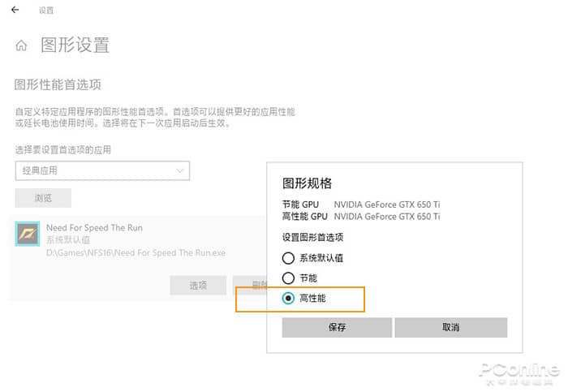Click the Need For Speed exe file path
The width and height of the screenshot is (568, 392).
(136, 253)
